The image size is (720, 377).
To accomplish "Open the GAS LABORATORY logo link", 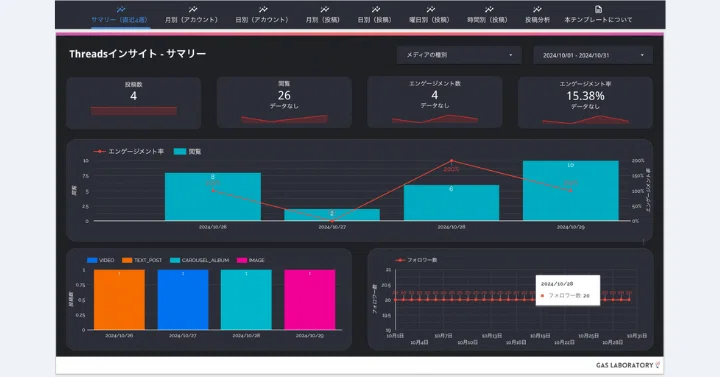I will tap(628, 365).
